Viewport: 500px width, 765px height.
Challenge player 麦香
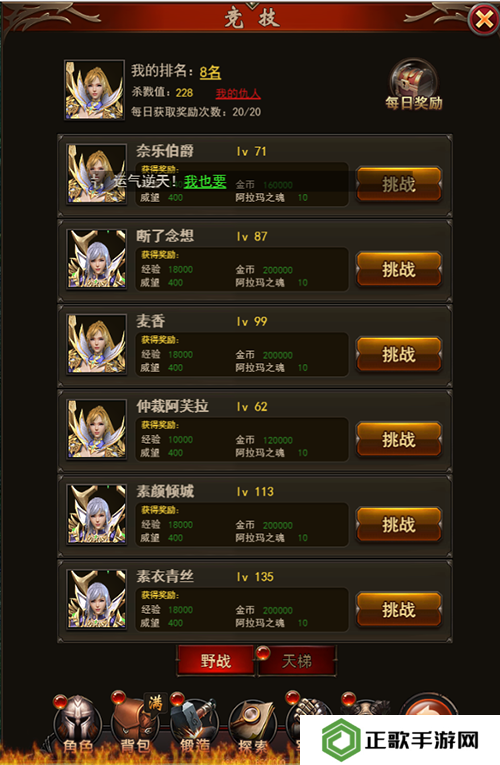(x=399, y=355)
